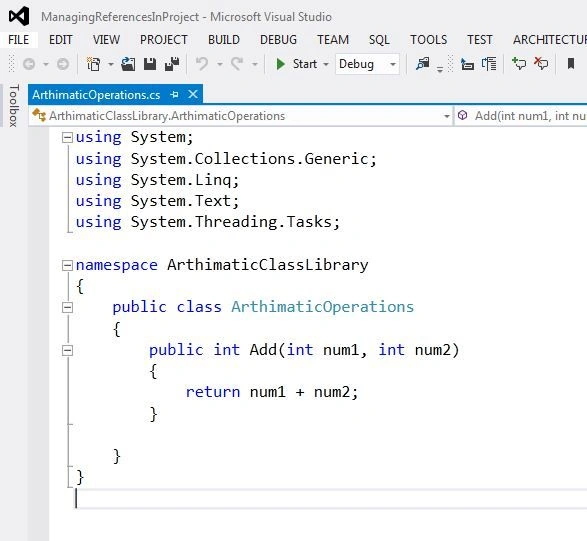Click the Find in Files toolbar icon
Screen dimensions: 587x541
[423, 64]
